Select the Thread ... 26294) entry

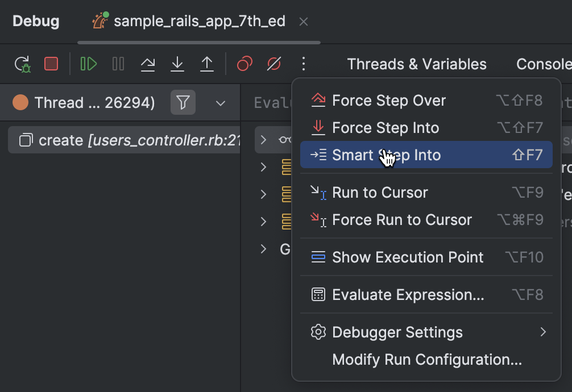[84, 102]
